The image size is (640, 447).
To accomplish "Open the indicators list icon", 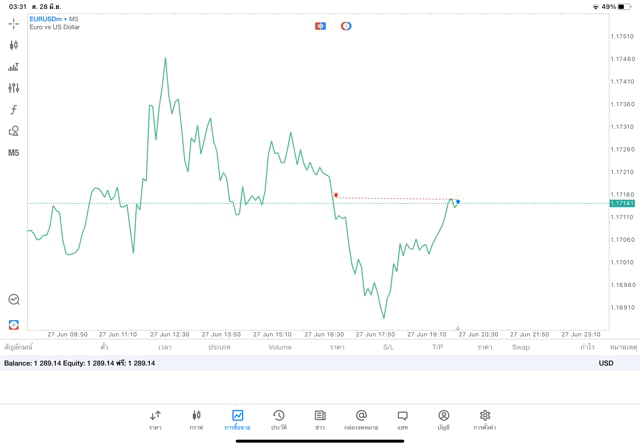I will [x=14, y=67].
